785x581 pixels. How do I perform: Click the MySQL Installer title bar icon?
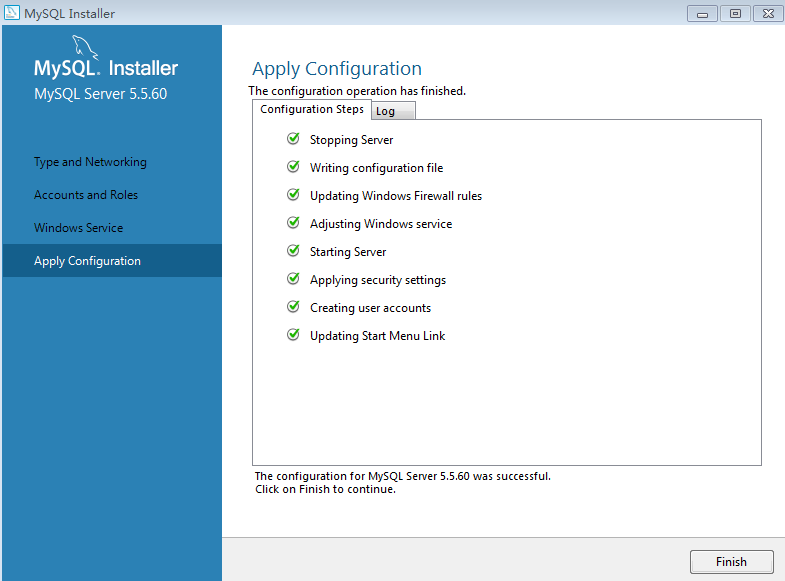(12, 13)
